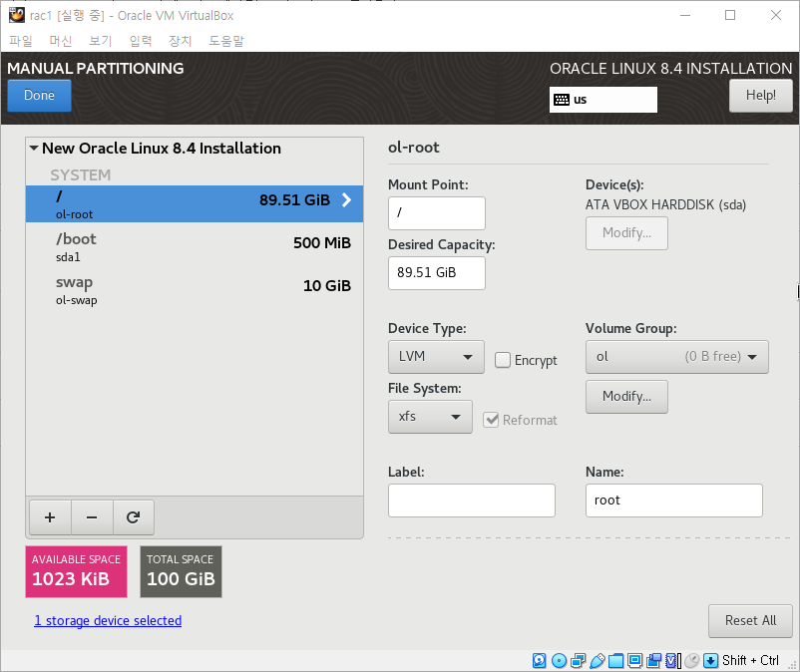Remove selected mount point with minus
The width and height of the screenshot is (800, 672).
click(x=92, y=517)
